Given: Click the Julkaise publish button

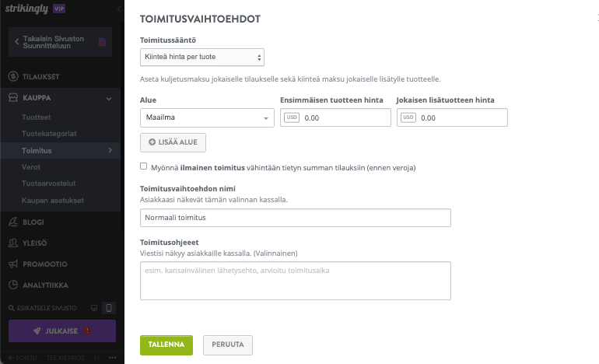Looking at the screenshot, I should (62, 331).
